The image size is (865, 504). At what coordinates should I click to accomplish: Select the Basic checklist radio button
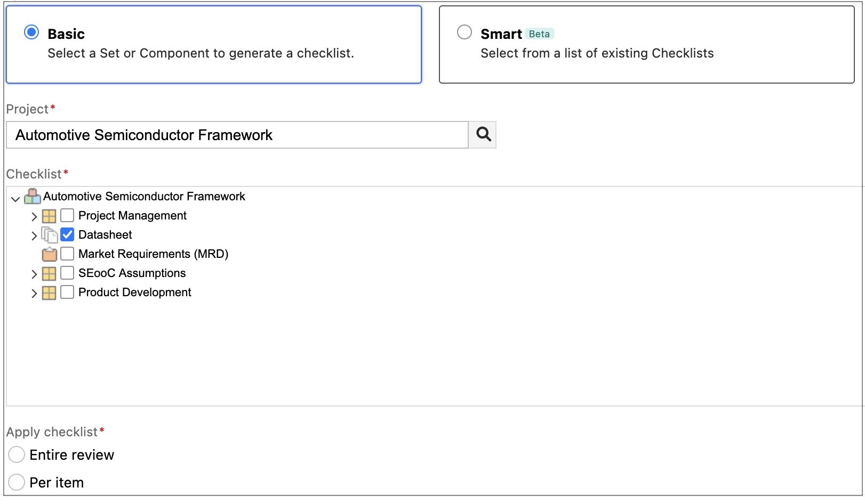click(31, 32)
